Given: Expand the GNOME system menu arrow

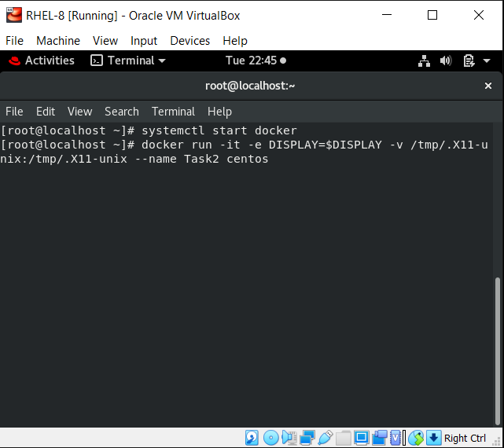Looking at the screenshot, I should (x=487, y=61).
